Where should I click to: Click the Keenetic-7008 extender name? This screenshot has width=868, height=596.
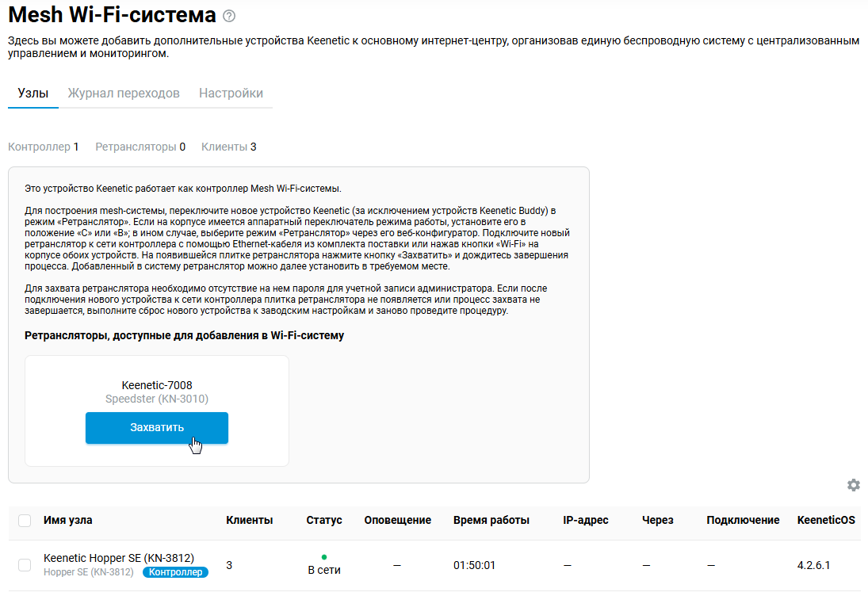click(157, 385)
